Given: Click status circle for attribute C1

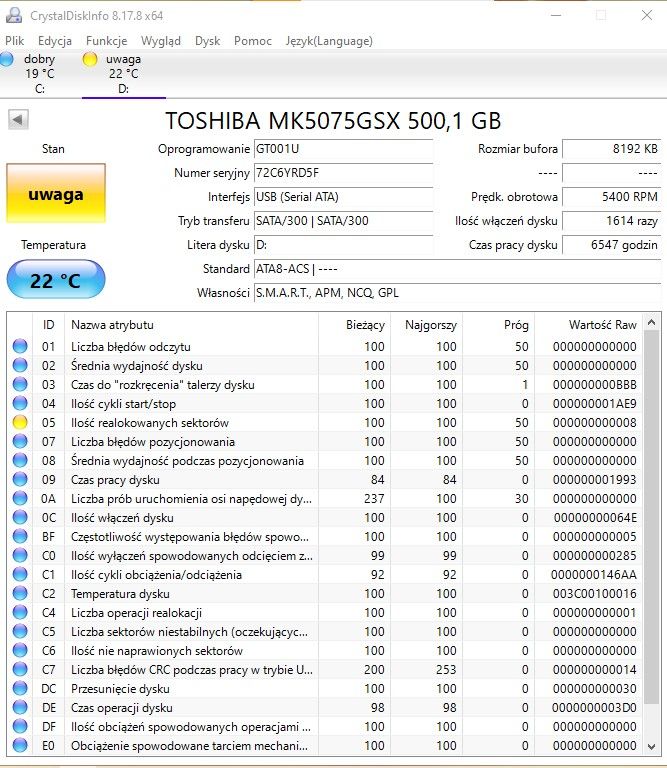Looking at the screenshot, I should point(20,575).
